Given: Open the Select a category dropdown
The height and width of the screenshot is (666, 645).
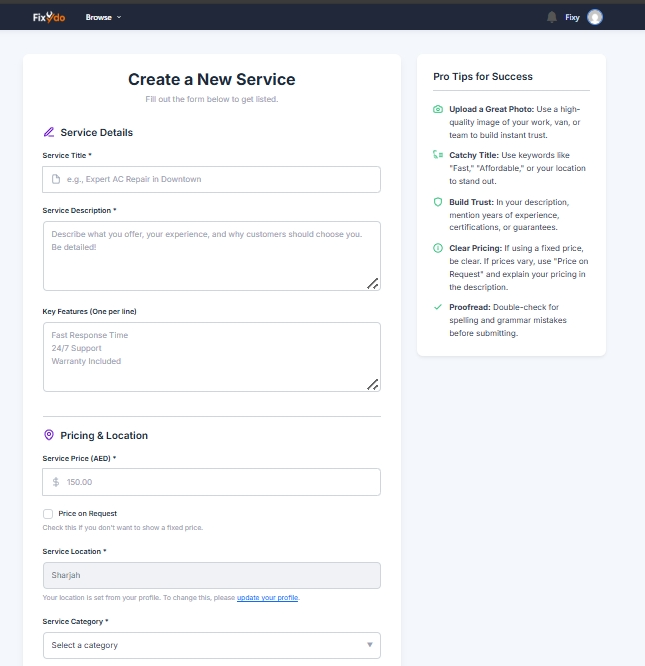Looking at the screenshot, I should [x=211, y=645].
